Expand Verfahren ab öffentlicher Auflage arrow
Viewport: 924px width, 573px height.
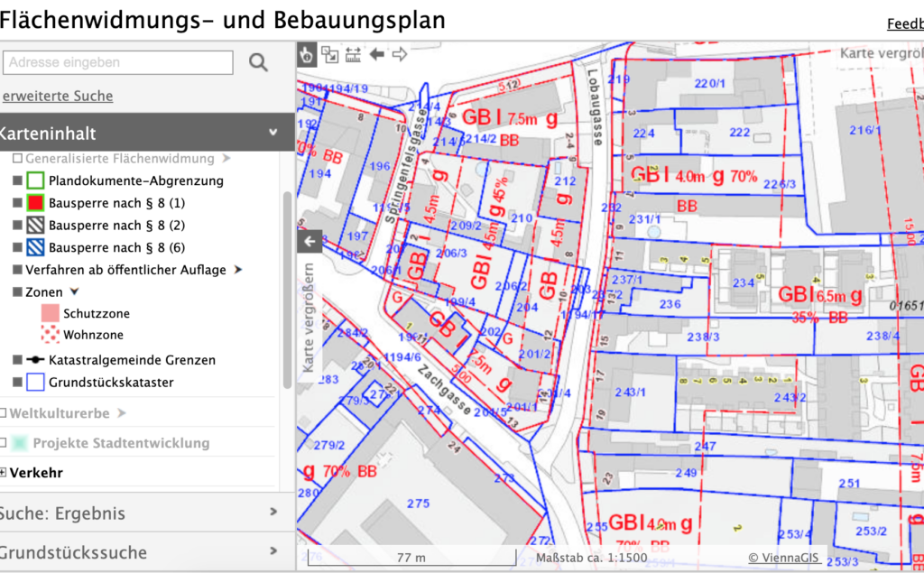click(x=237, y=270)
